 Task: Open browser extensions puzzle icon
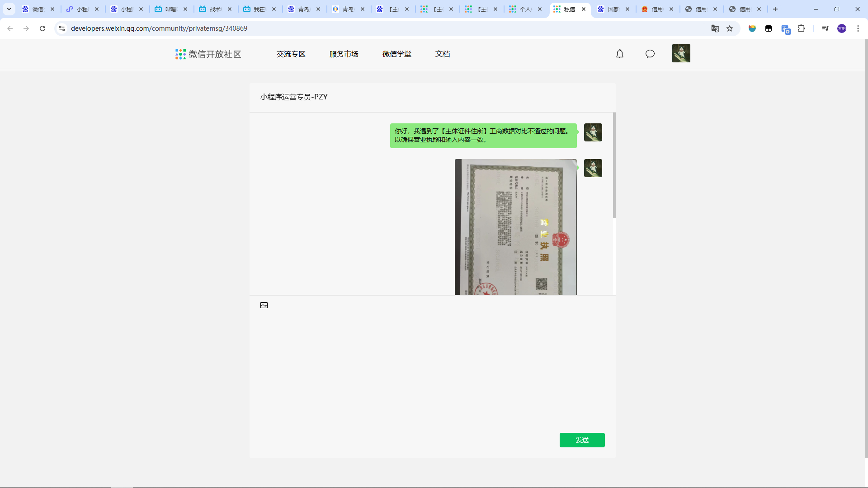(802, 28)
